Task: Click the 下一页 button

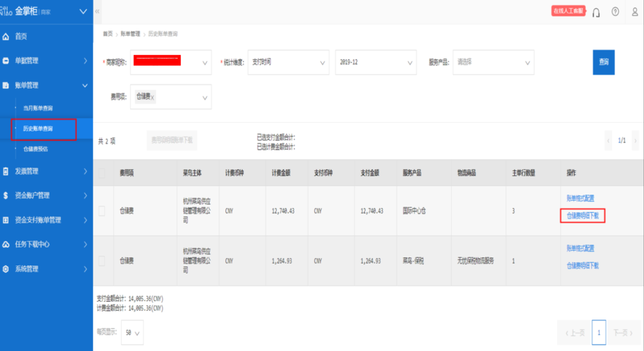Action: tap(624, 333)
